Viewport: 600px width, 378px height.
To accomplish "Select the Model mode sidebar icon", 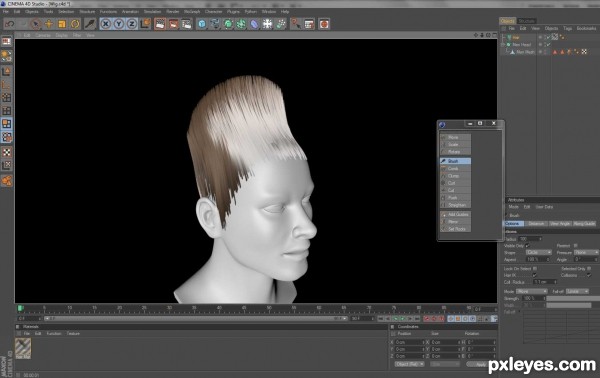I will (x=7, y=71).
